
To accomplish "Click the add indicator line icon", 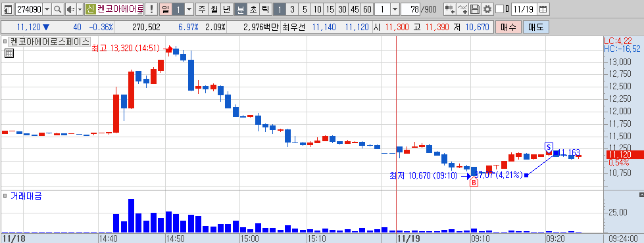I will tap(463, 9).
